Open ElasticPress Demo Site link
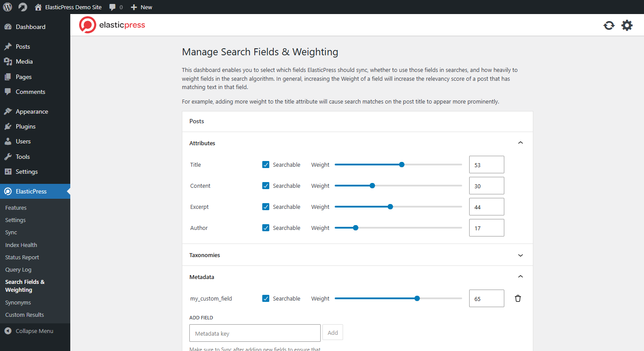 tap(73, 7)
